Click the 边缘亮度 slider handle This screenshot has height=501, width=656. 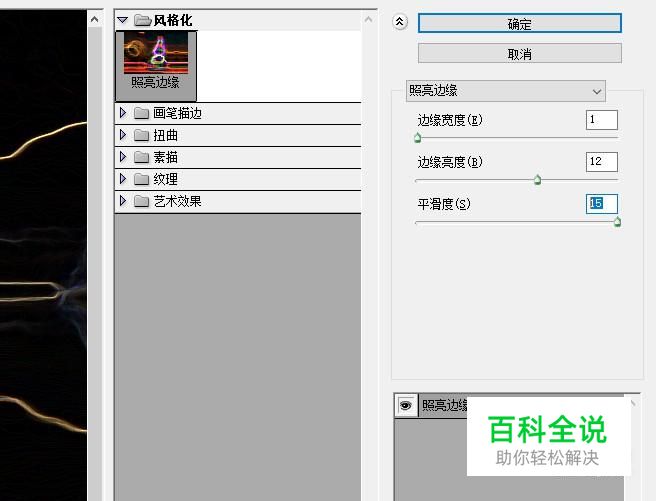pyautogui.click(x=537, y=180)
